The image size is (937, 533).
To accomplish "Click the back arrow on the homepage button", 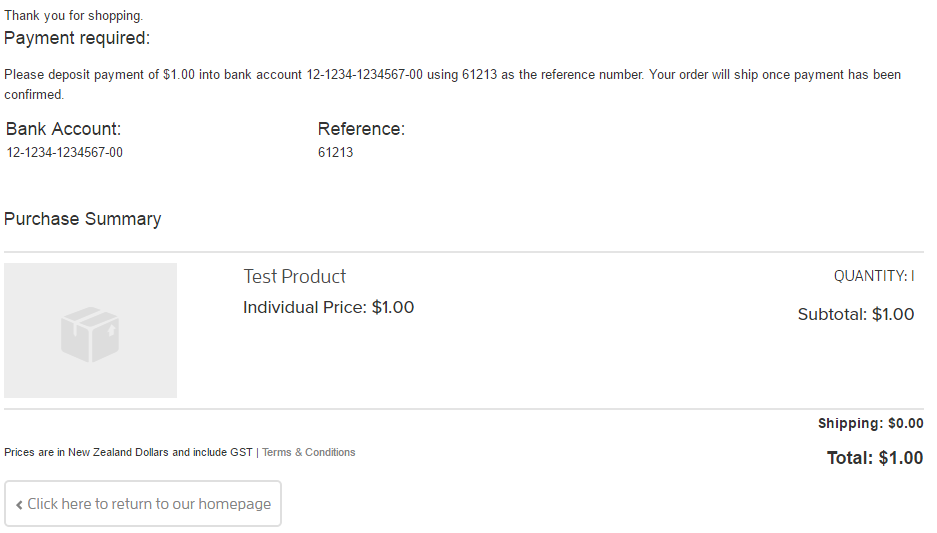I will point(19,505).
